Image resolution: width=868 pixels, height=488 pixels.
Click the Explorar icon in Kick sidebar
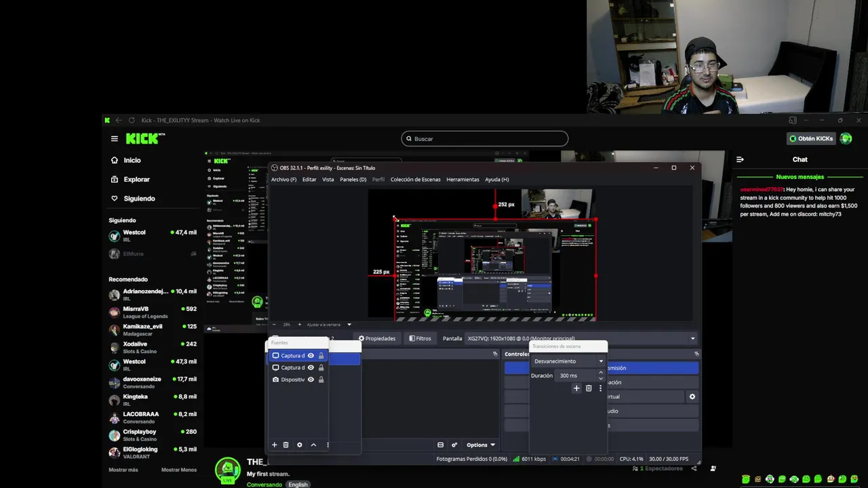point(115,179)
